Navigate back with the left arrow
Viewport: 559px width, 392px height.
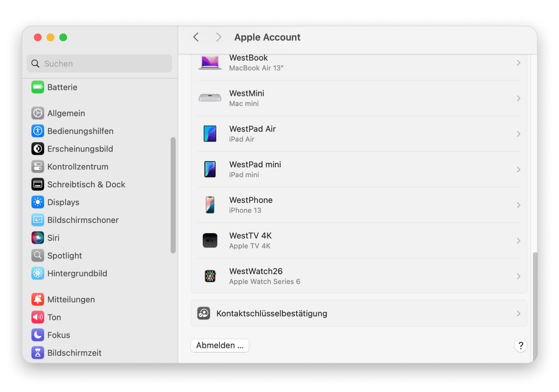click(x=196, y=37)
